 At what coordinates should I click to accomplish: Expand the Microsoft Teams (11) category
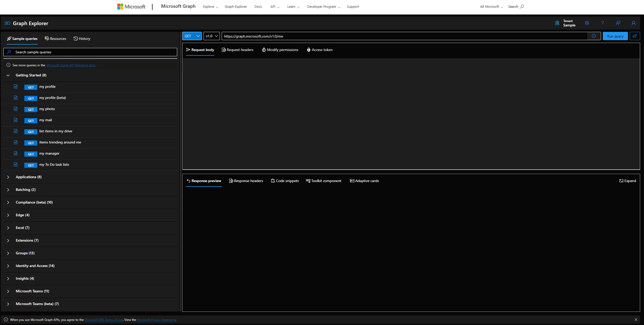pos(8,291)
